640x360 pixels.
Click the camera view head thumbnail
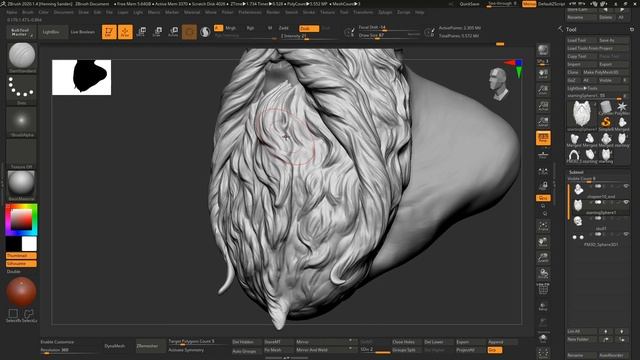point(499,84)
